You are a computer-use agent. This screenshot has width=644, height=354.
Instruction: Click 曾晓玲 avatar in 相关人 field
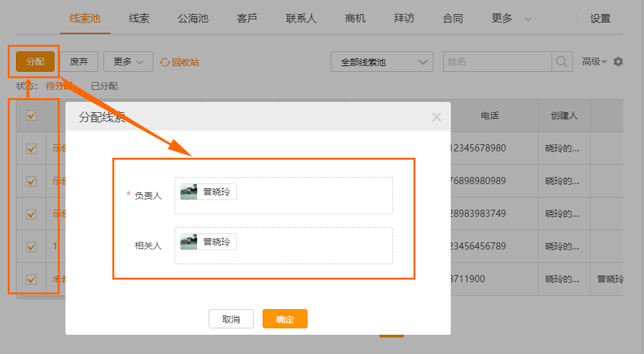(189, 242)
